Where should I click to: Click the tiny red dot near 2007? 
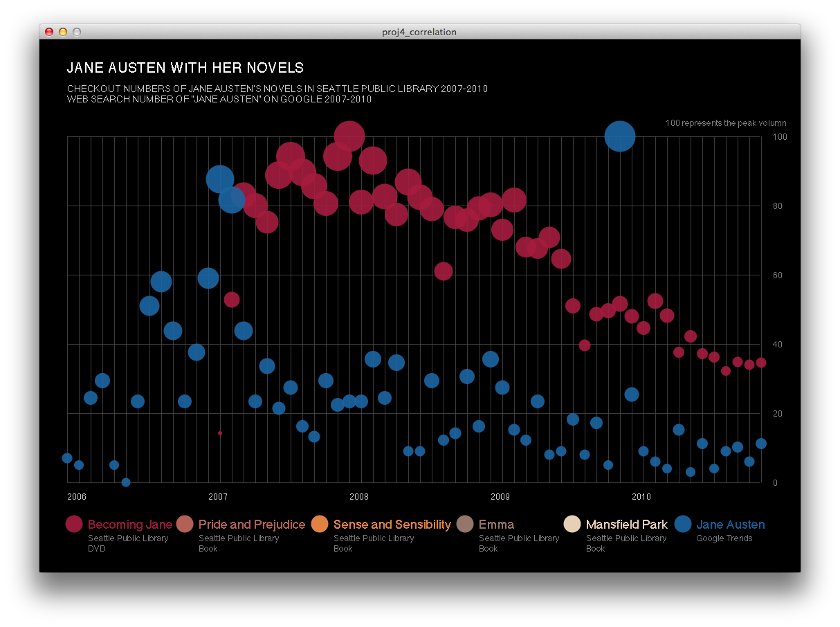click(x=220, y=433)
